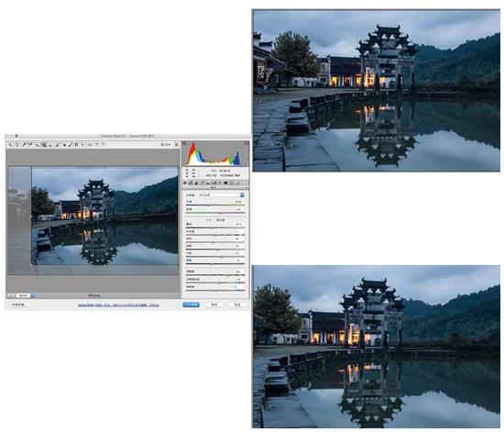Click the zoom out minus button

pyautogui.click(x=9, y=295)
